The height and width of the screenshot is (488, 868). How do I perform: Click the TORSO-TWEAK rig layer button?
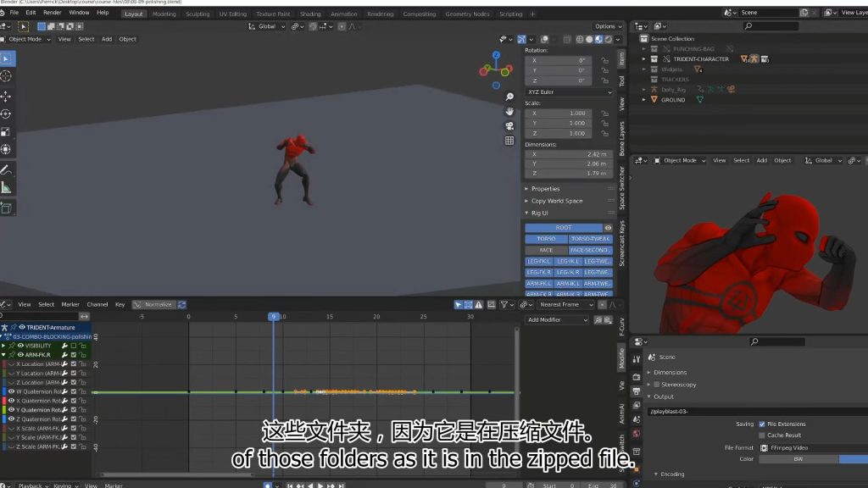pos(591,239)
